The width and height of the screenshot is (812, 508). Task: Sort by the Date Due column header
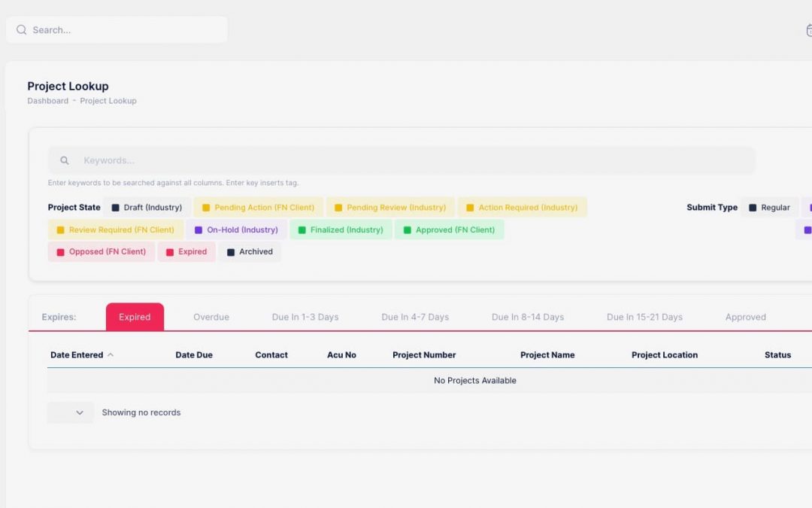(194, 354)
